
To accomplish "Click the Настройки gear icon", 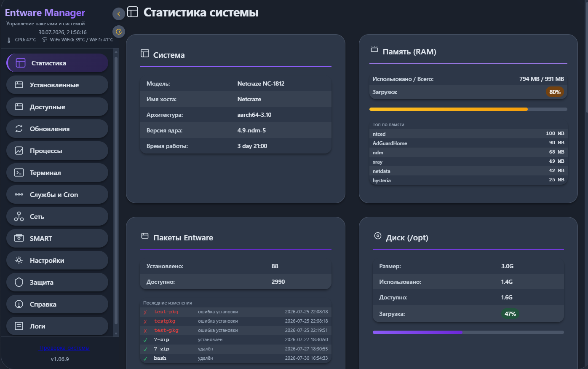I will click(x=19, y=260).
